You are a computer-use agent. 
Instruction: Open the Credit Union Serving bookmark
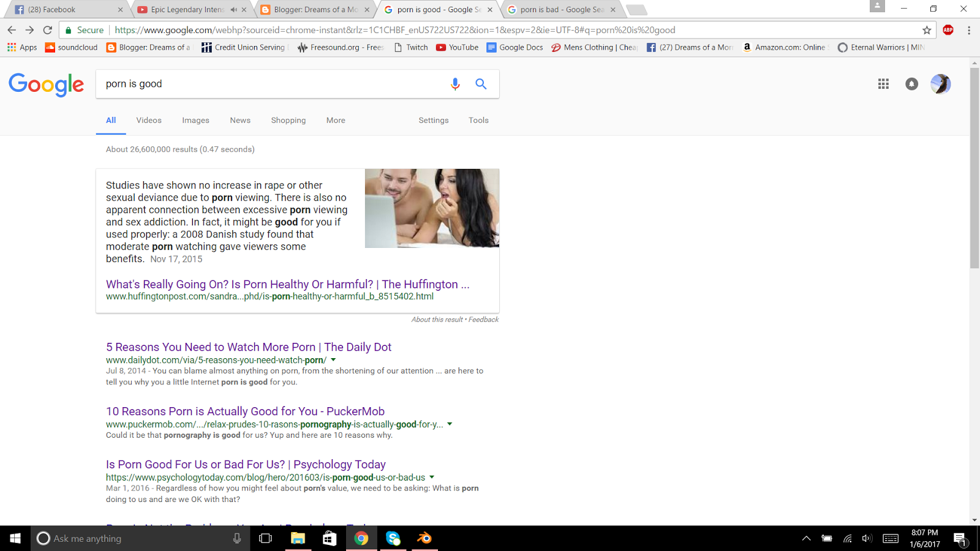244,47
